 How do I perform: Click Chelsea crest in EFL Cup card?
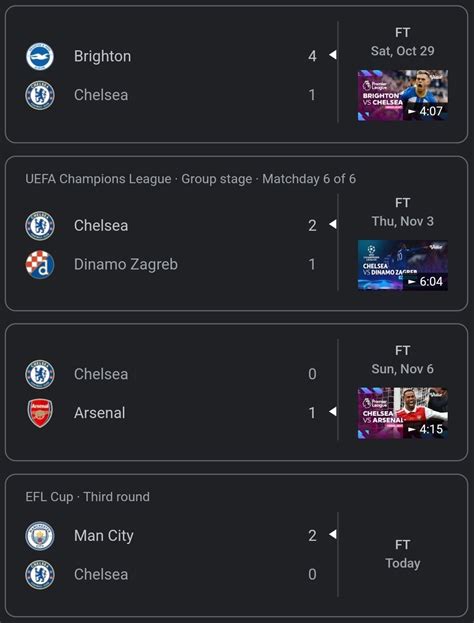pos(40,575)
